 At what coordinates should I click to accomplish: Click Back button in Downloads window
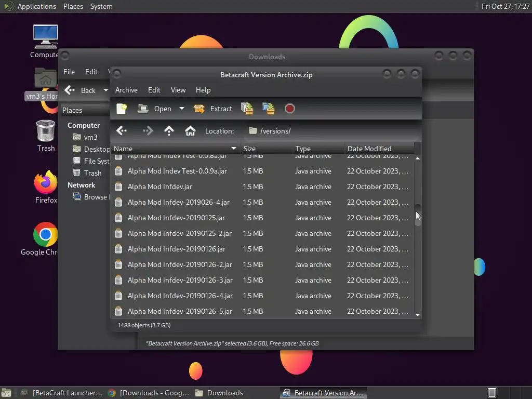point(80,90)
